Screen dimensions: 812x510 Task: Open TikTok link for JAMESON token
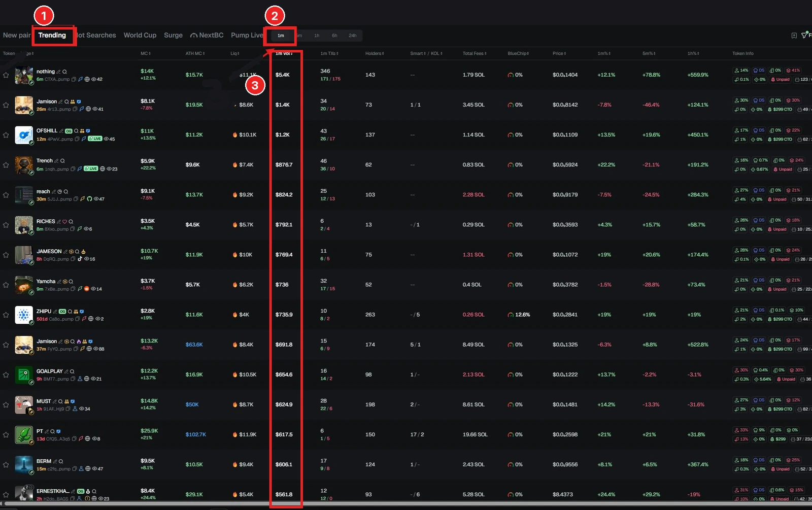[x=80, y=259]
